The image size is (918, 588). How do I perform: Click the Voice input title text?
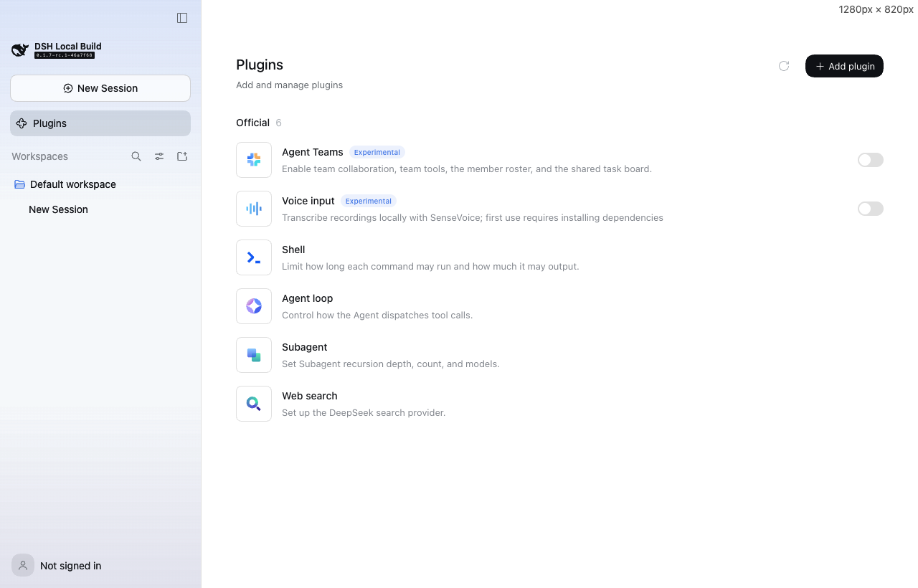click(308, 201)
